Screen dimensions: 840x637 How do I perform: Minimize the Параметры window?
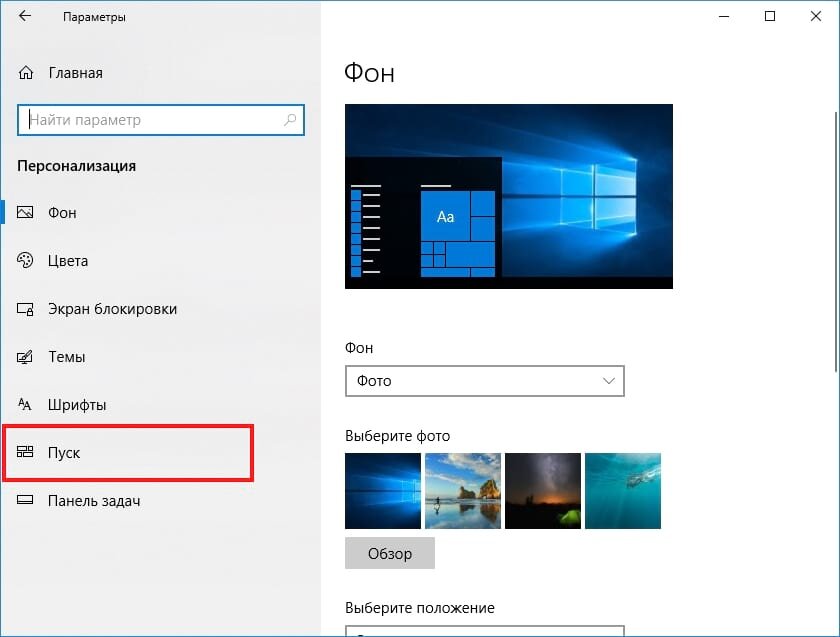[x=724, y=16]
